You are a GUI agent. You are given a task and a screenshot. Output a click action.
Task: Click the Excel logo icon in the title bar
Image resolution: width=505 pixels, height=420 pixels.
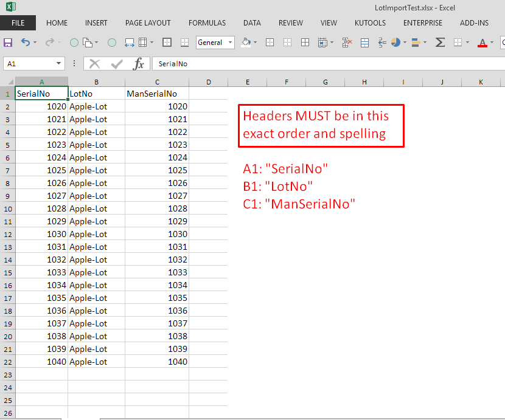9,7
